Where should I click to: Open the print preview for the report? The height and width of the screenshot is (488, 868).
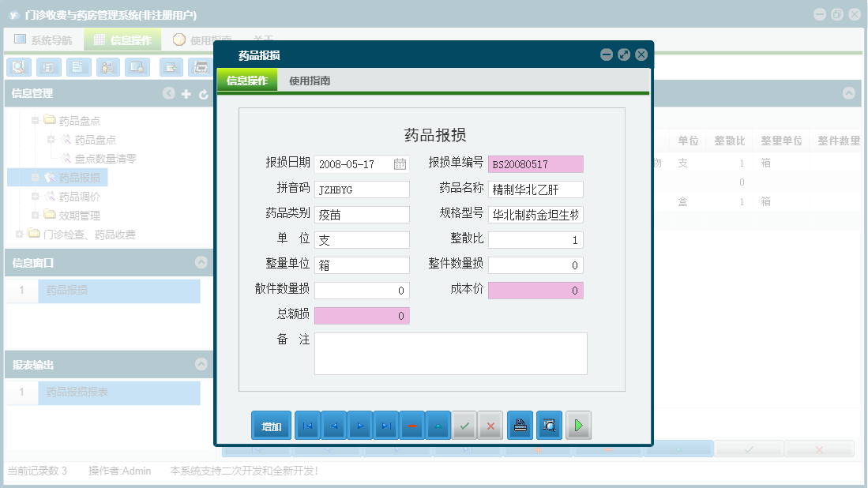coord(548,425)
